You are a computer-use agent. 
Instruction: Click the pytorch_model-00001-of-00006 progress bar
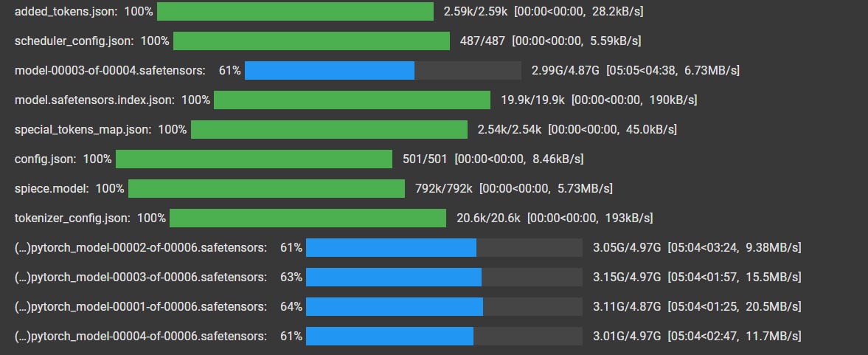pyautogui.click(x=444, y=307)
